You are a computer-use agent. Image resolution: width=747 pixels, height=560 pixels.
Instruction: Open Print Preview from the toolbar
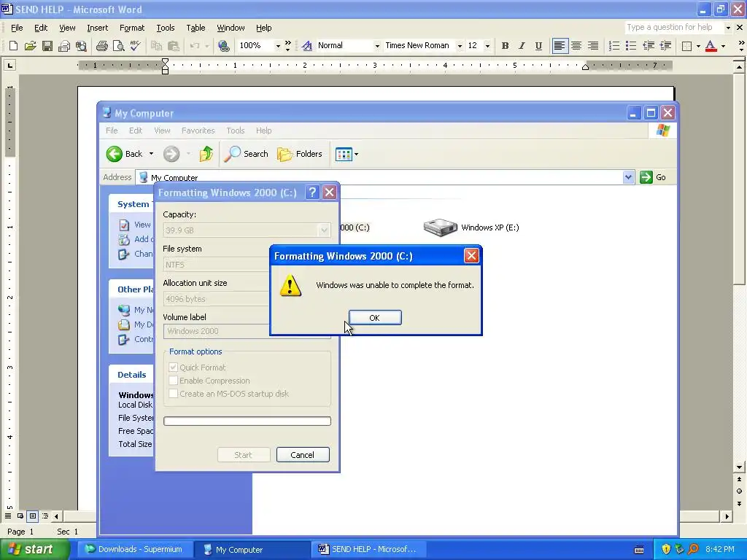119,46
